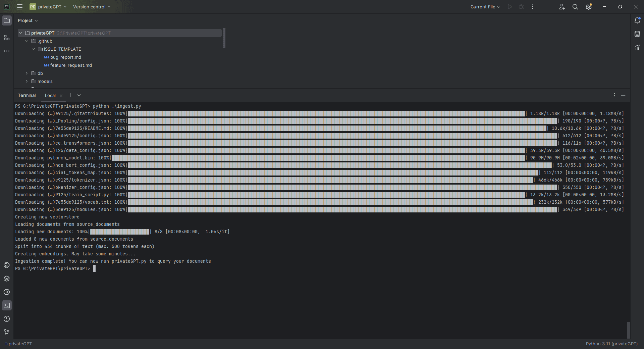Viewport: 644px width, 349px height.
Task: Select feature_request.md in project tree
Action: (71, 65)
